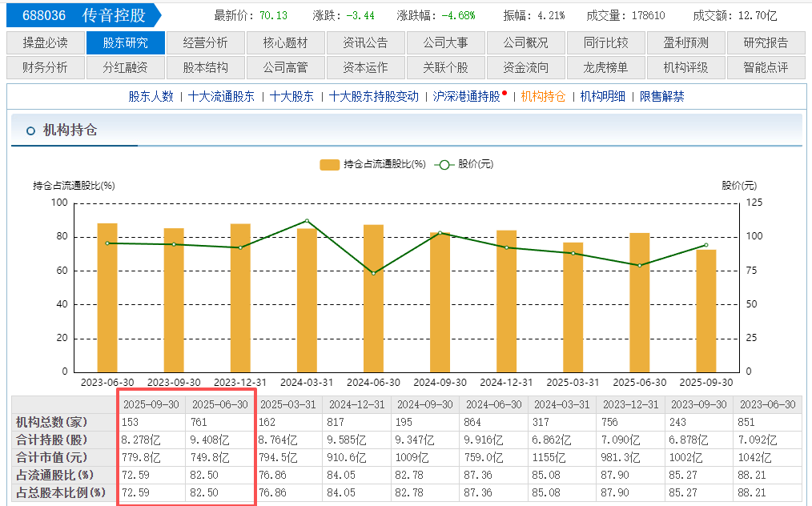Click the 2025-03-31 table column header
The height and width of the screenshot is (506, 812).
tap(288, 404)
